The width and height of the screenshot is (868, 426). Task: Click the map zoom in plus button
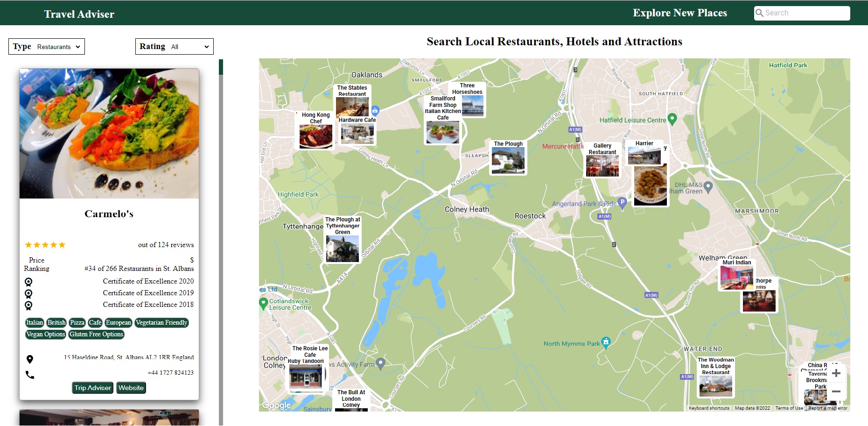836,373
